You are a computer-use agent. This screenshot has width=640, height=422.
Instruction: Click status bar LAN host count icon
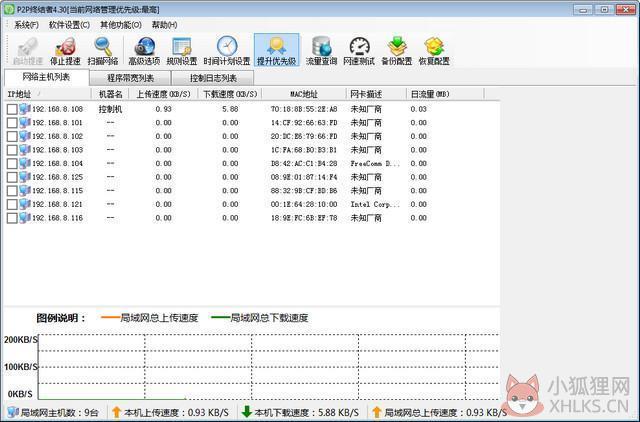pos(13,412)
